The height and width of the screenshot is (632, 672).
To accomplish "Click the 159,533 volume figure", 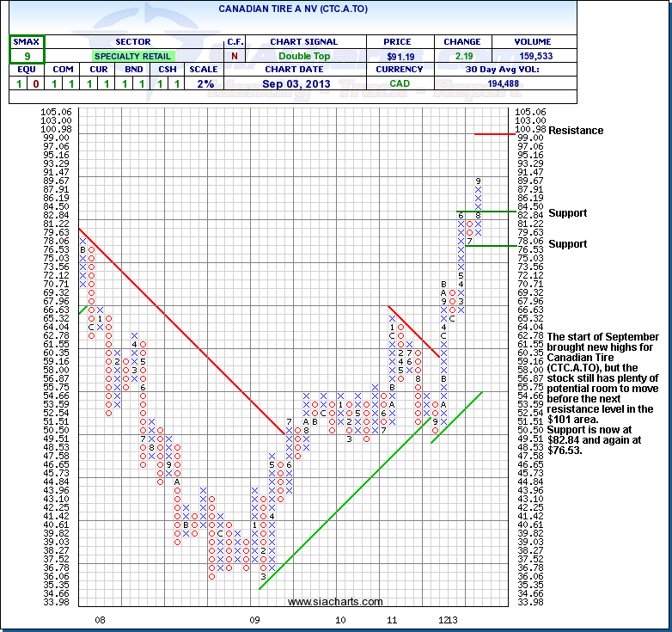I will click(532, 56).
